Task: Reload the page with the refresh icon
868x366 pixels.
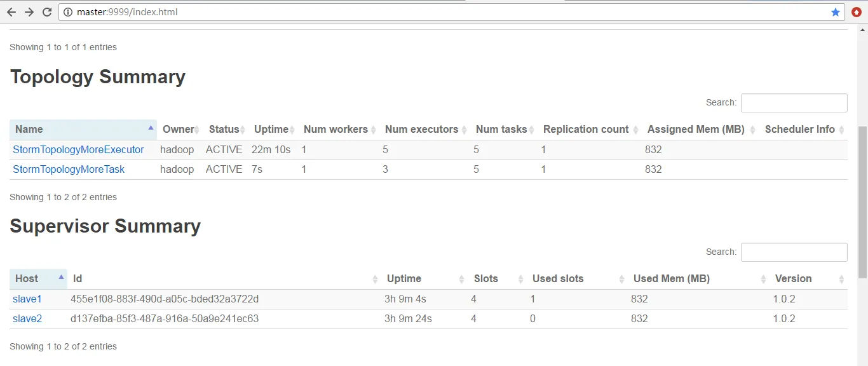Action: pyautogui.click(x=47, y=12)
